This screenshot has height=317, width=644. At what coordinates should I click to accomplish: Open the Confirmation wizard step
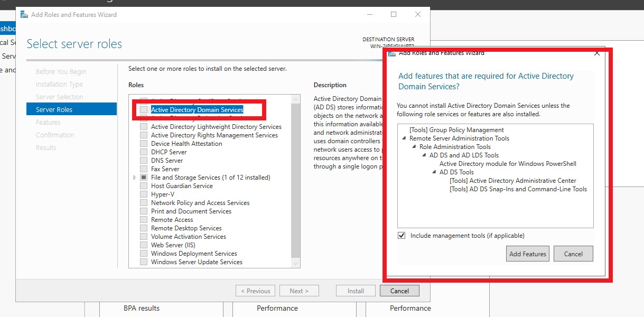coord(55,135)
